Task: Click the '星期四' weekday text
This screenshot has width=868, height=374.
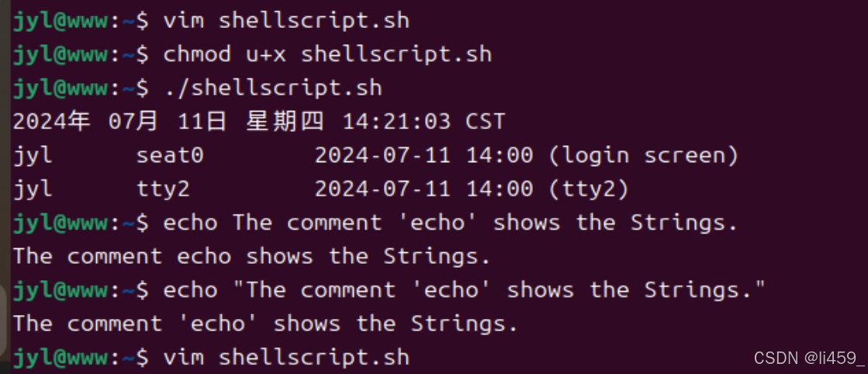Action: [285, 121]
